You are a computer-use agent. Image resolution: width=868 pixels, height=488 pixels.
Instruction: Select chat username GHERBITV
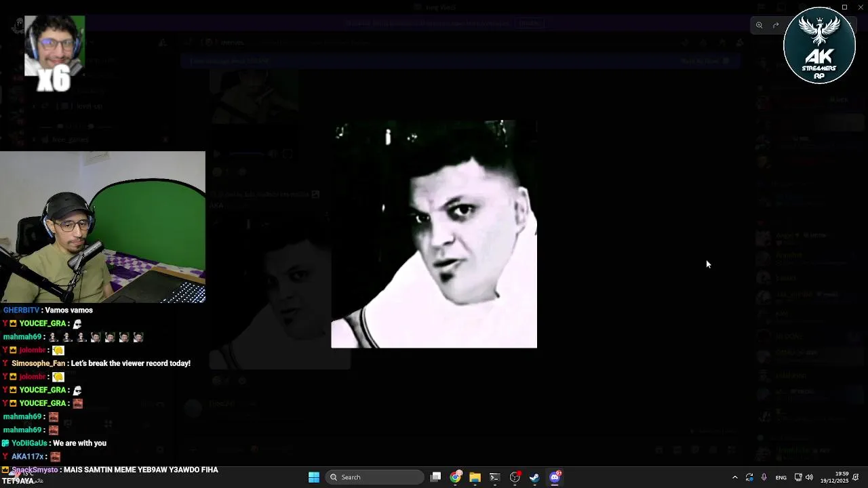click(22, 310)
